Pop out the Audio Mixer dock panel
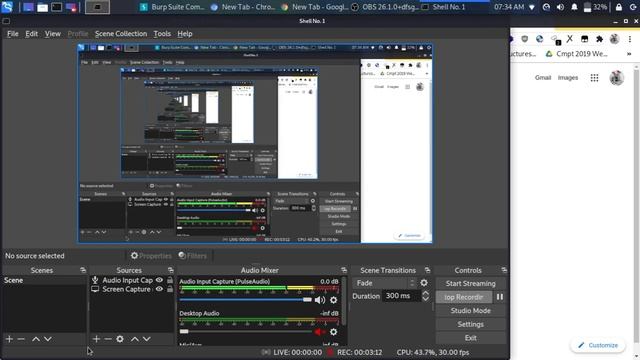640x360 pixels. [344, 270]
